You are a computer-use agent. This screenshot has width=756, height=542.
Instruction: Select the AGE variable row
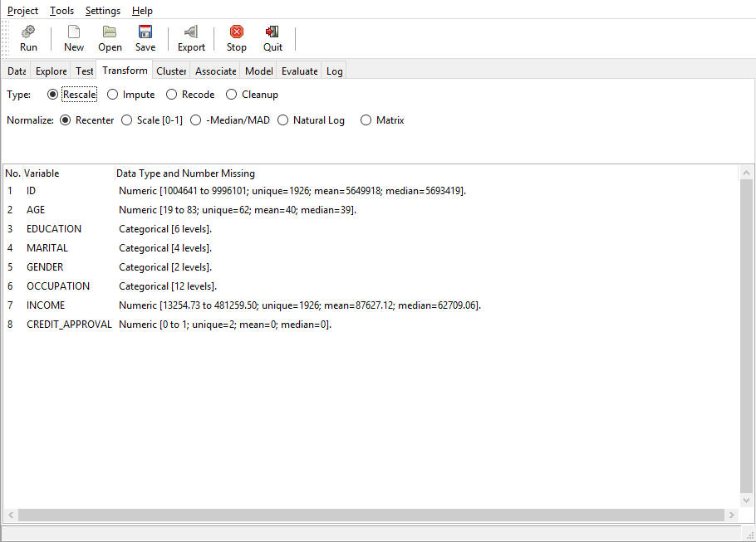tap(371, 210)
